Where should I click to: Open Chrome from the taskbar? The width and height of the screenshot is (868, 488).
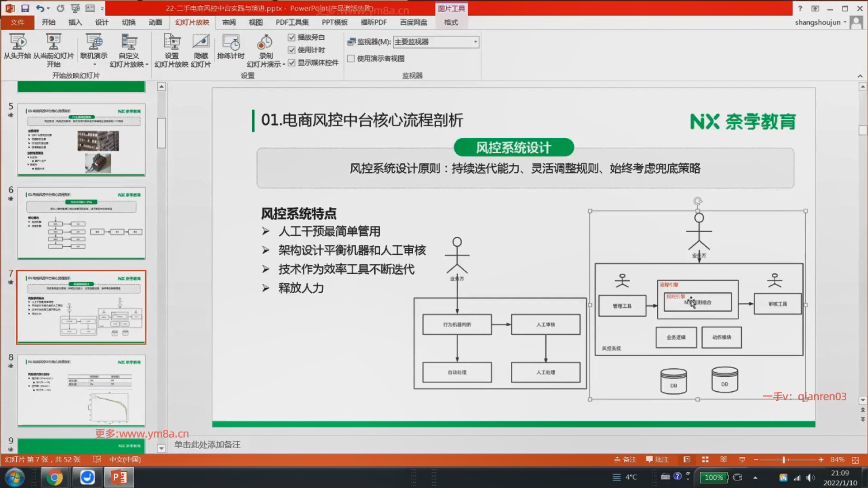point(54,478)
